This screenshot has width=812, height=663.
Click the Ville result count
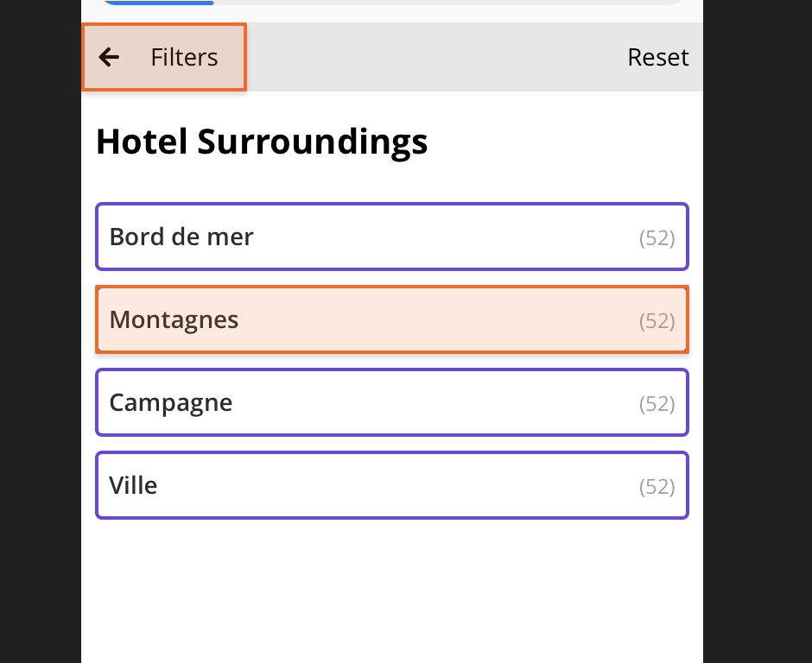(x=657, y=486)
